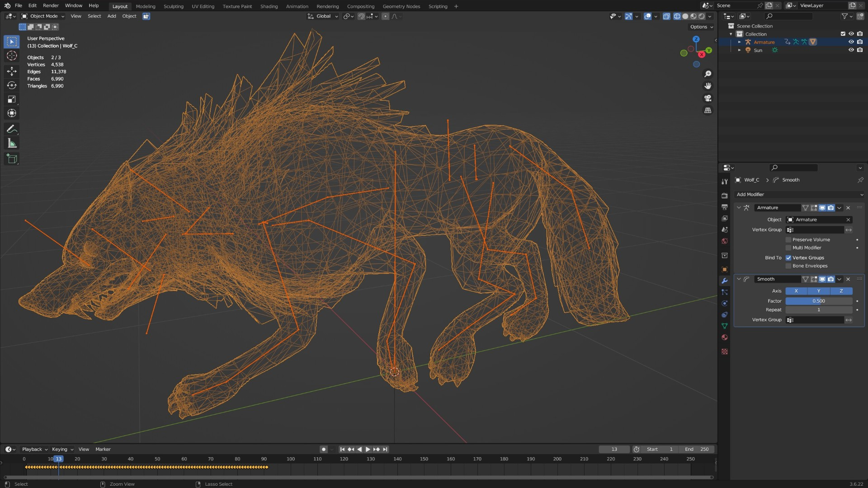The image size is (868, 488).
Task: Switch perspective/orthographic grid icon
Action: click(708, 110)
